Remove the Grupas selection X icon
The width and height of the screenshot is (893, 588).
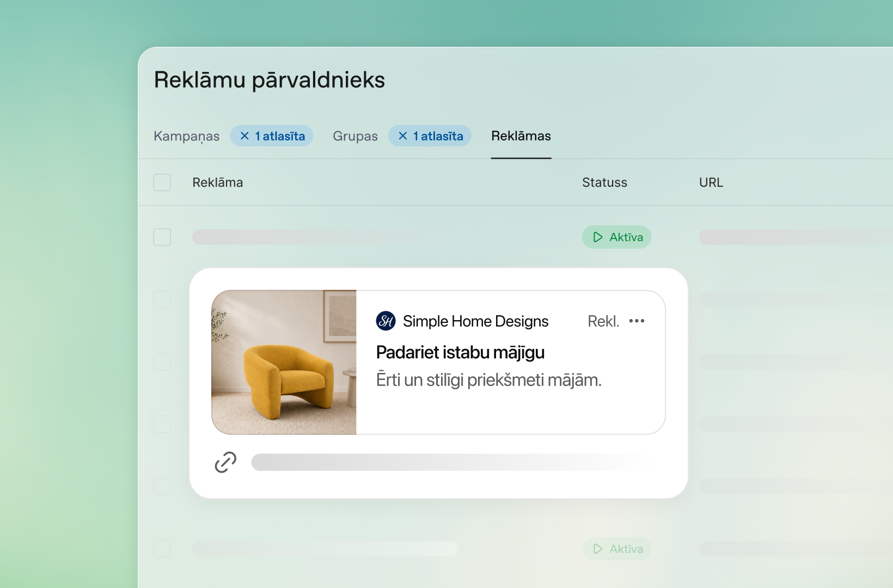(x=403, y=136)
